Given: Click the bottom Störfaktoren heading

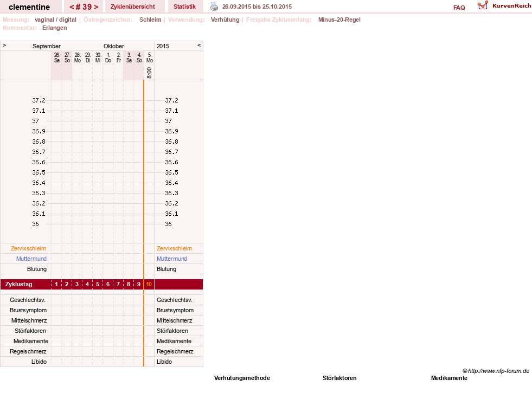Looking at the screenshot, I should (x=339, y=378).
